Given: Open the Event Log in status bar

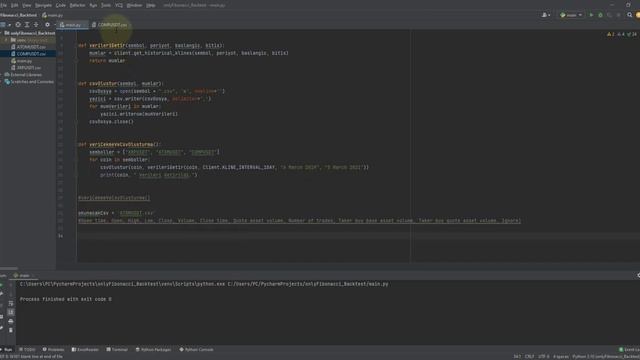Looking at the screenshot, I should tap(629, 350).
